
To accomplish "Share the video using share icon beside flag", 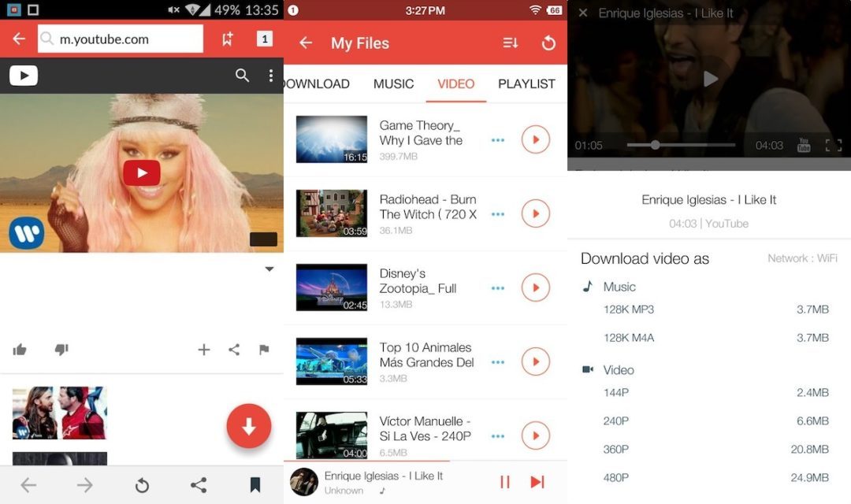I will coord(234,350).
